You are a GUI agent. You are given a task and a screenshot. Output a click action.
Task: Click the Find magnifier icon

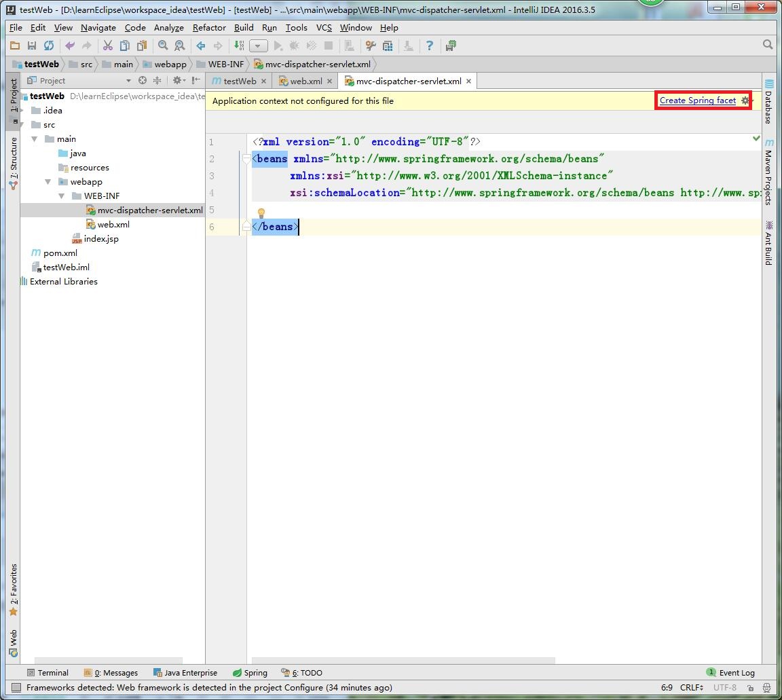tap(163, 46)
